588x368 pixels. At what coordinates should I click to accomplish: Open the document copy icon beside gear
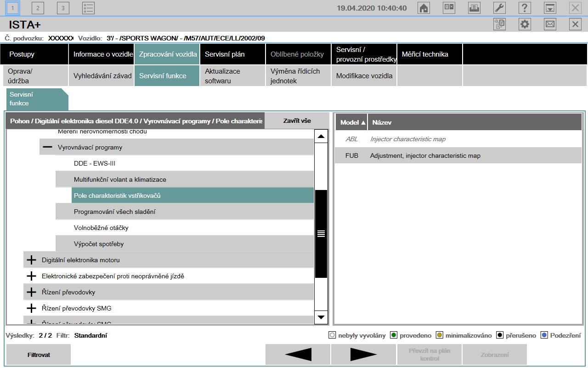pyautogui.click(x=499, y=24)
